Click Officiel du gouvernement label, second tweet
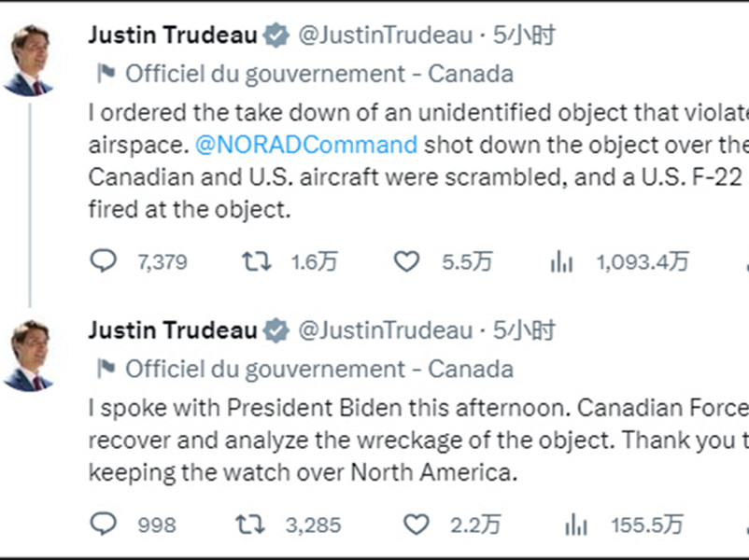This screenshot has width=749, height=560. pyautogui.click(x=319, y=370)
